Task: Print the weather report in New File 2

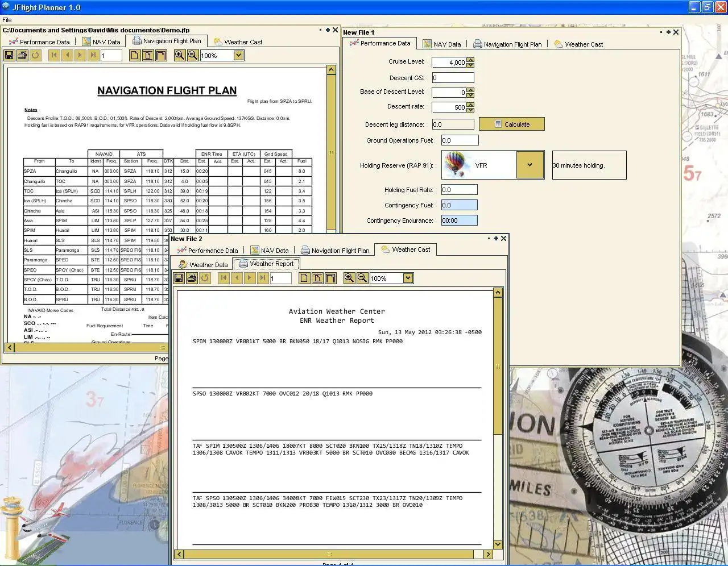Action: click(x=192, y=278)
